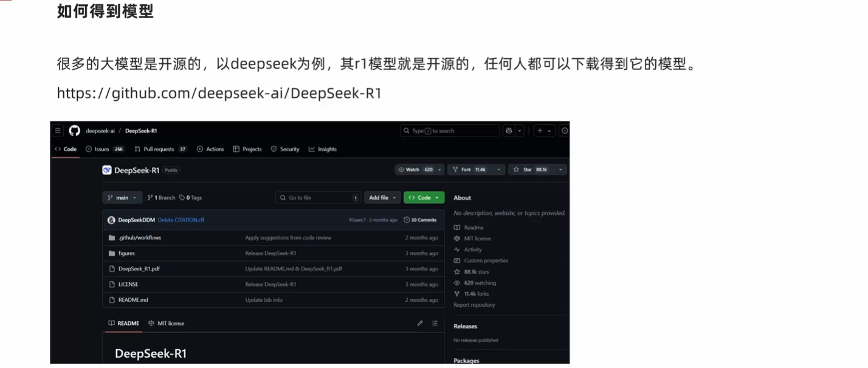This screenshot has width=868, height=368.
Task: Open the green Code dropdown button
Action: [x=424, y=197]
